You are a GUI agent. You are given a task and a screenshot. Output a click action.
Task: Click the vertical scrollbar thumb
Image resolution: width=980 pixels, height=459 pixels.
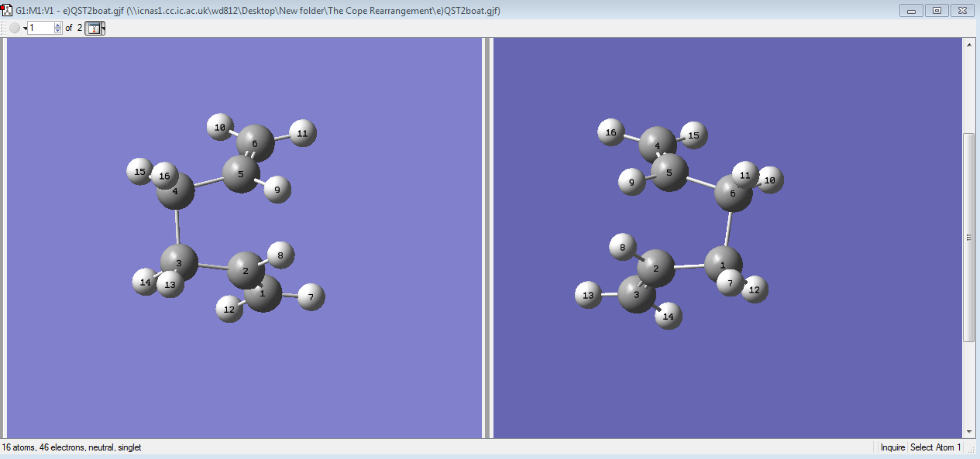(x=968, y=238)
